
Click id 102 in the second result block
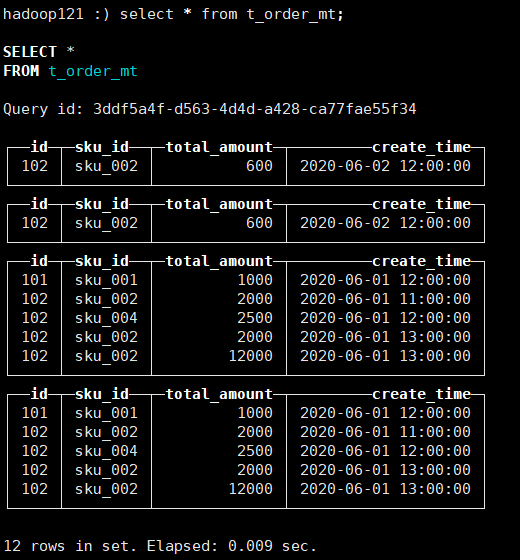[x=35, y=223]
